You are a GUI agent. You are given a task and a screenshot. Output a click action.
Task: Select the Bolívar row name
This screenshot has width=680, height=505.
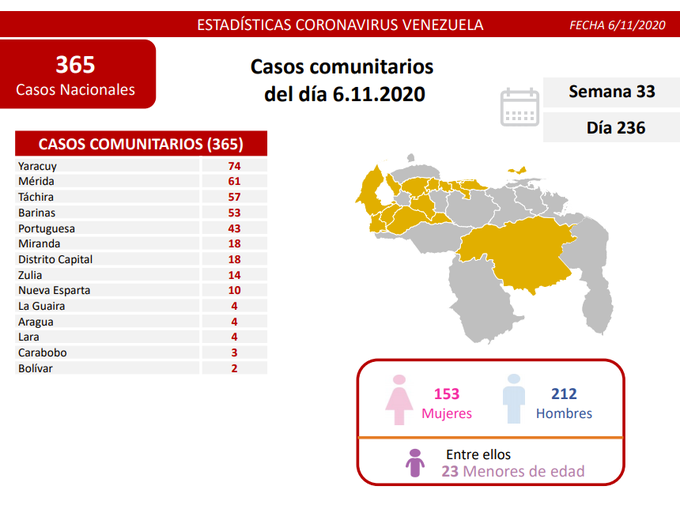pyautogui.click(x=35, y=368)
